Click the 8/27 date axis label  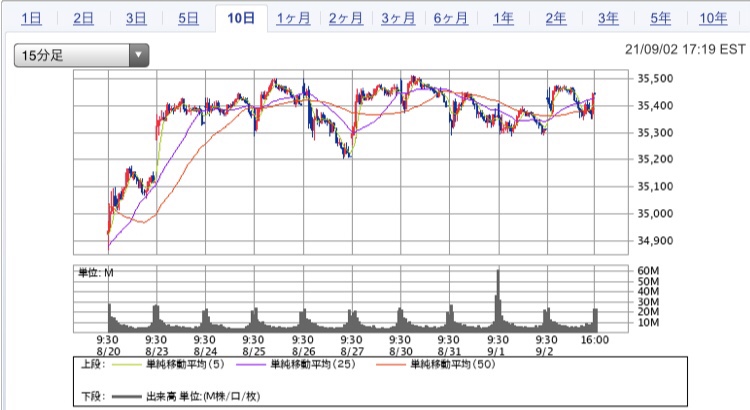(352, 351)
